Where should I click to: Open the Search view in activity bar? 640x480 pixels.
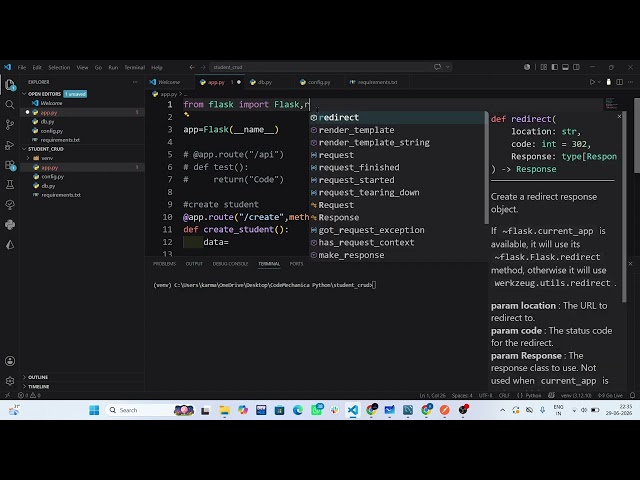coord(10,105)
